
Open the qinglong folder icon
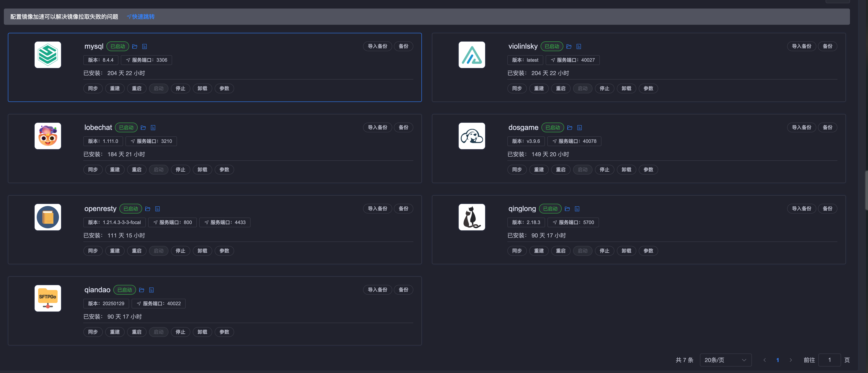tap(567, 209)
